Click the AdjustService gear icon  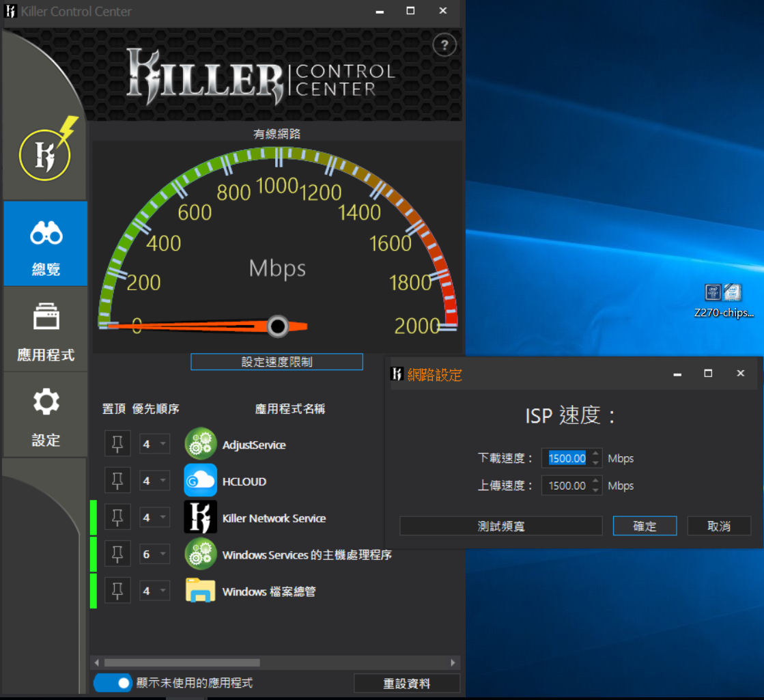[x=200, y=444]
